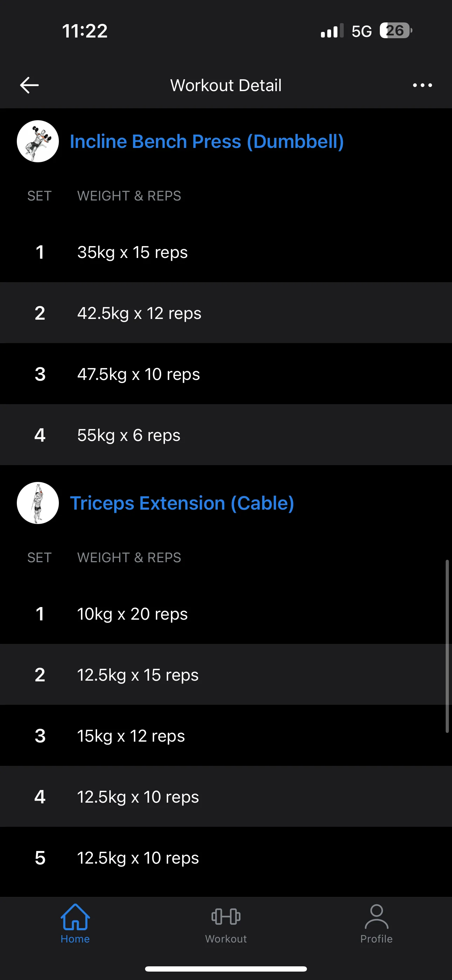Select the 42.5kg x 12 reps set
The height and width of the screenshot is (980, 452).
[139, 313]
